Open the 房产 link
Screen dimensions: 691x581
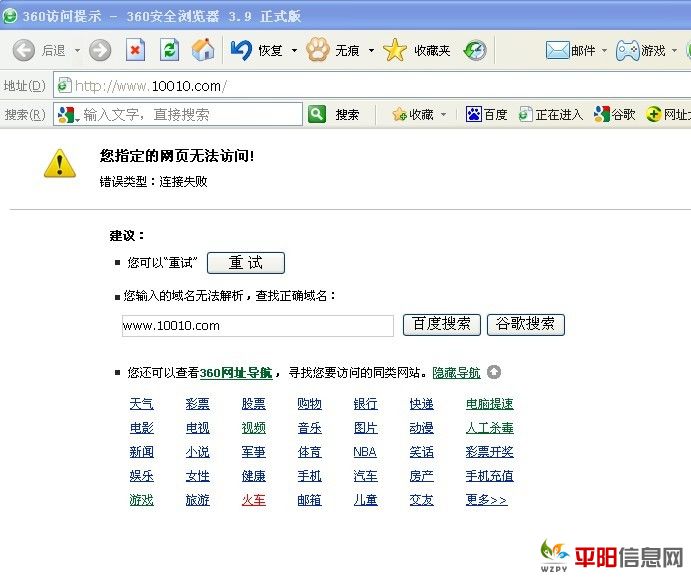point(421,476)
